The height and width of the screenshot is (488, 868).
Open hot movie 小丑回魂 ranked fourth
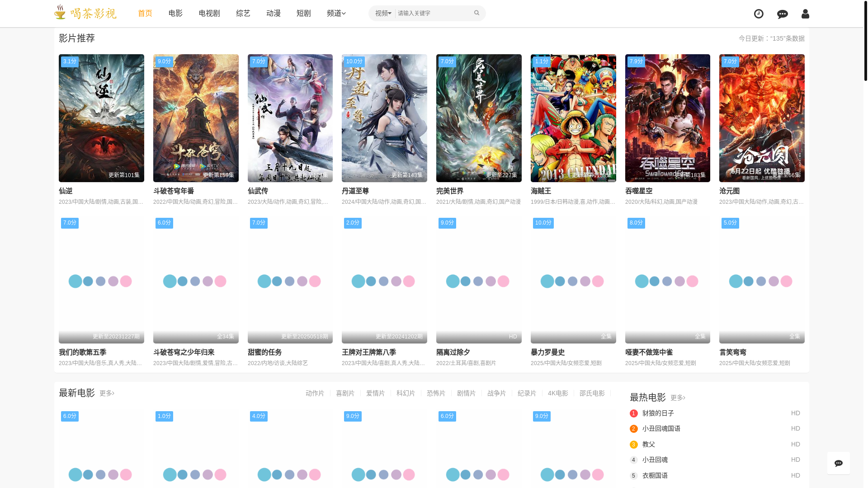655,460
